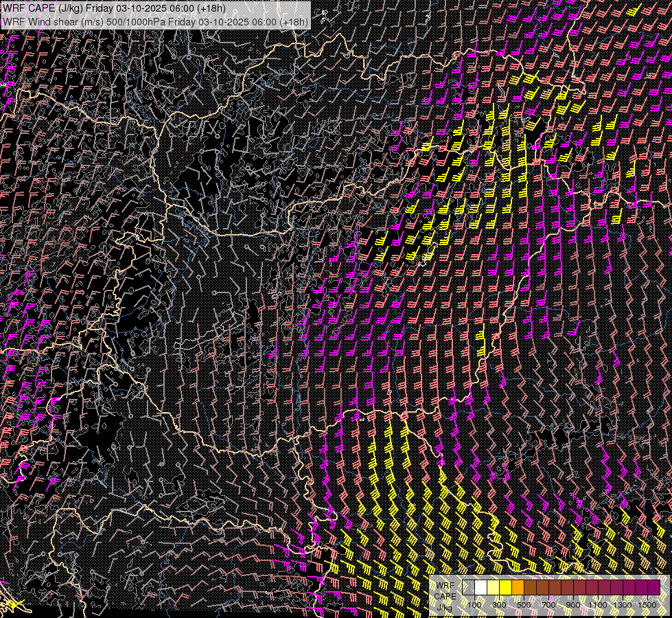672x618 pixels.
Task: Click the yellow shape in bottom-left corner
Action: coord(15,605)
